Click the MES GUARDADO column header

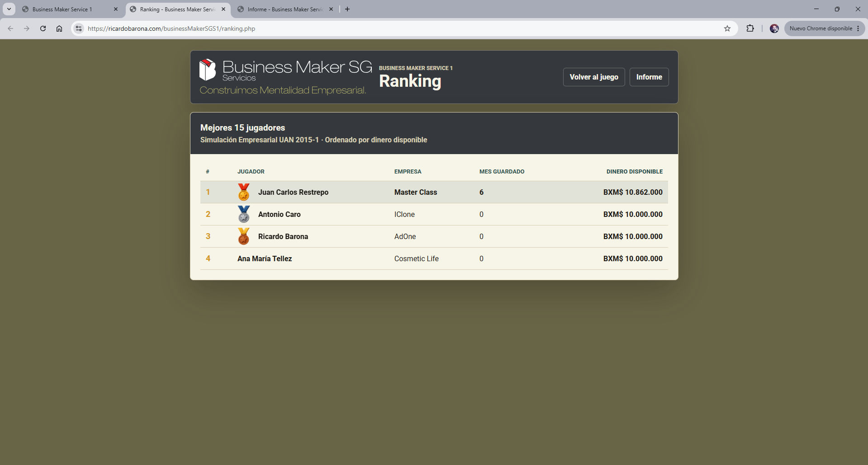(502, 172)
